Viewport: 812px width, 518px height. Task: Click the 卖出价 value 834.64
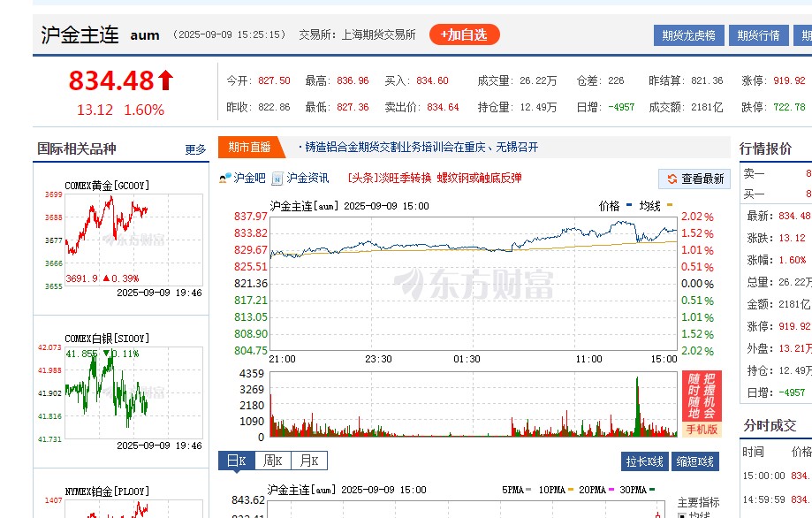pos(443,107)
